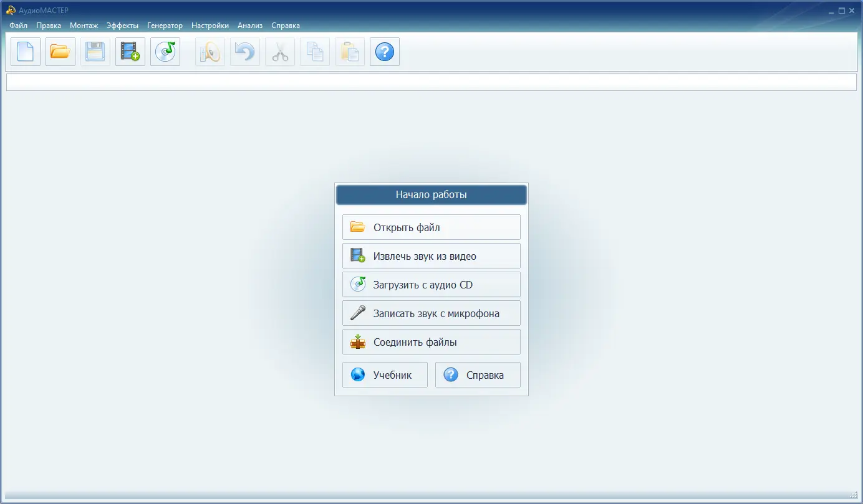This screenshot has width=863, height=504.
Task: Click the New file toolbar icon
Action: coord(26,52)
